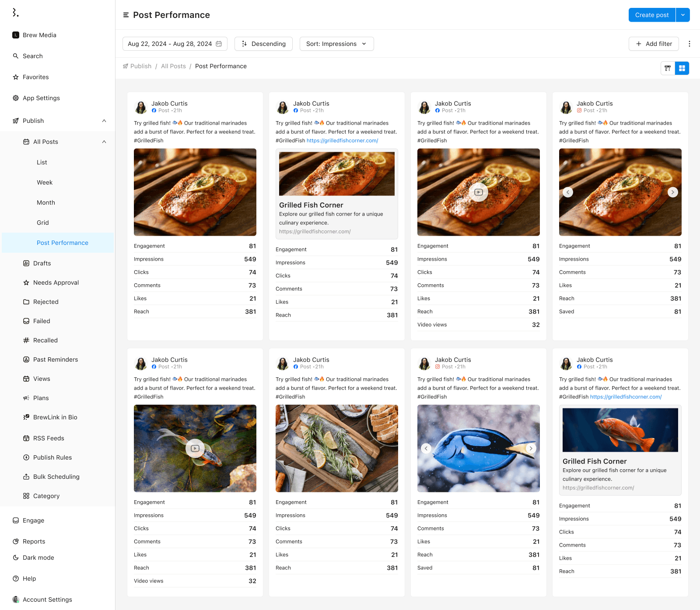The height and width of the screenshot is (610, 700).
Task: Open the Drafts menu item
Action: coord(42,263)
